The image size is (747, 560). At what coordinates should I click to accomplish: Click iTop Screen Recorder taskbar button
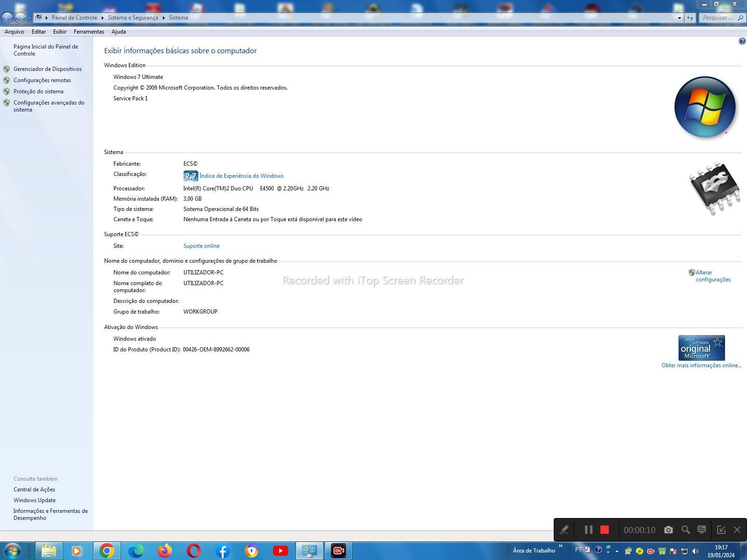tap(338, 551)
